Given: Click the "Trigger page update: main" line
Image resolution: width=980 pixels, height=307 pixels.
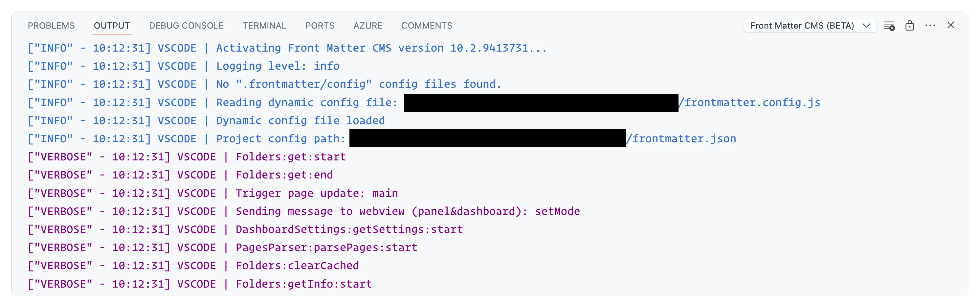Looking at the screenshot, I should (x=317, y=194).
